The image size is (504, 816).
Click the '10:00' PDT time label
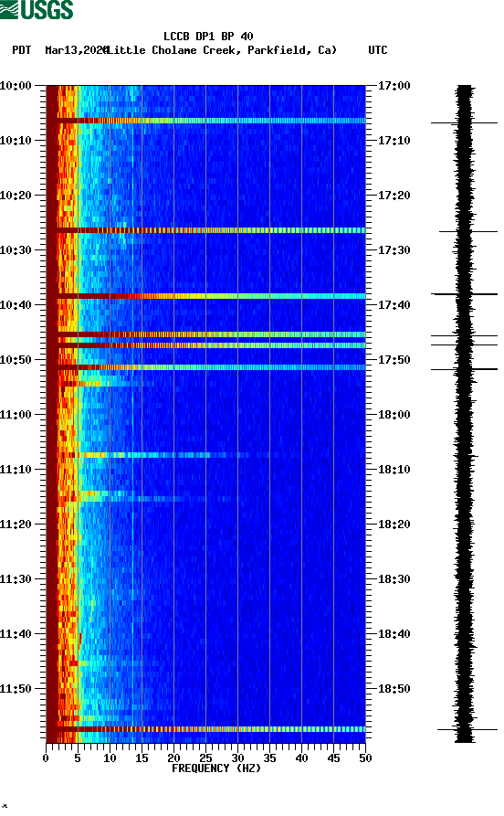click(x=16, y=85)
